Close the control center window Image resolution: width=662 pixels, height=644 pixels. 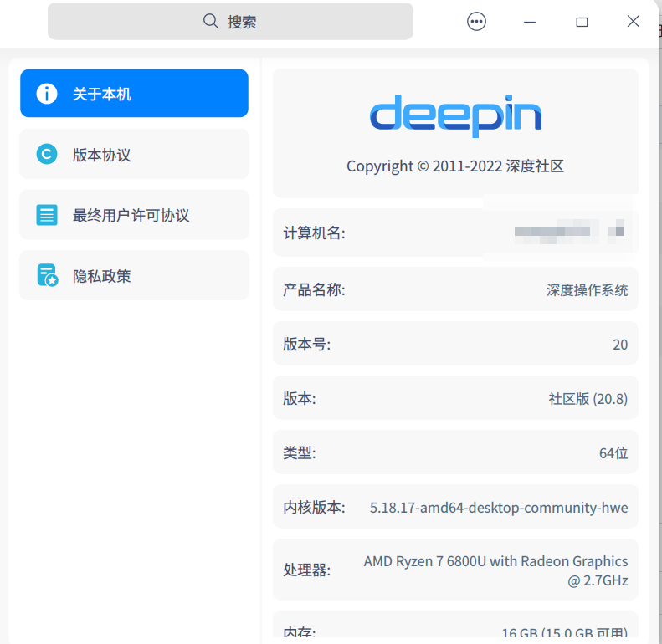(633, 21)
